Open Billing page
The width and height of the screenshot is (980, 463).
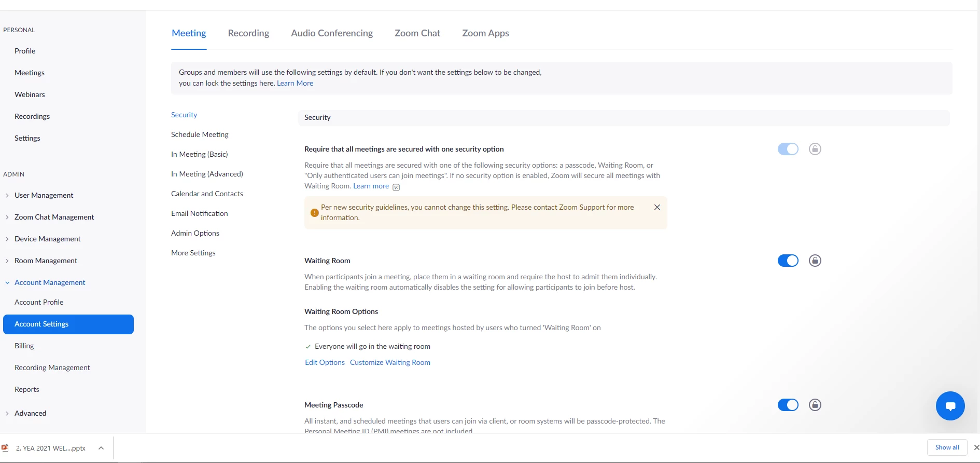[x=24, y=346]
